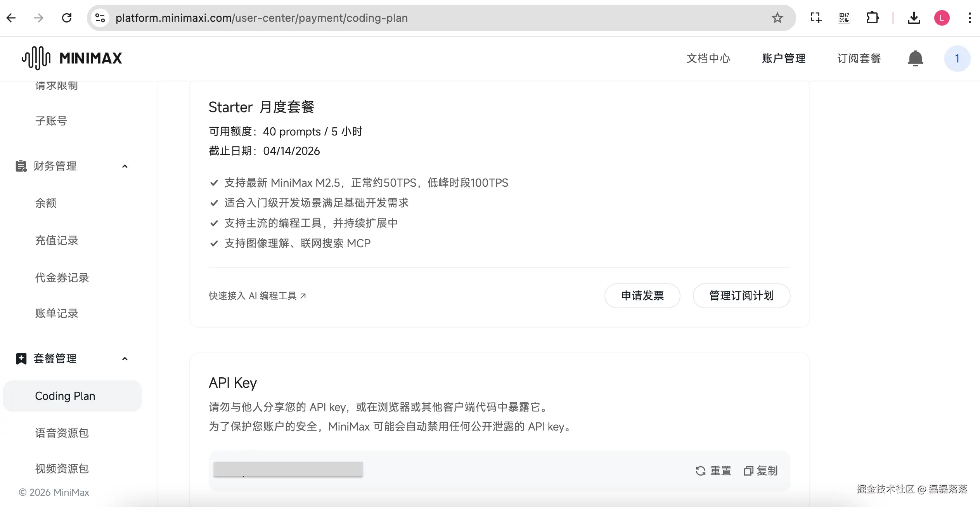Go back with the arrow icon
980x507 pixels.
(11, 18)
